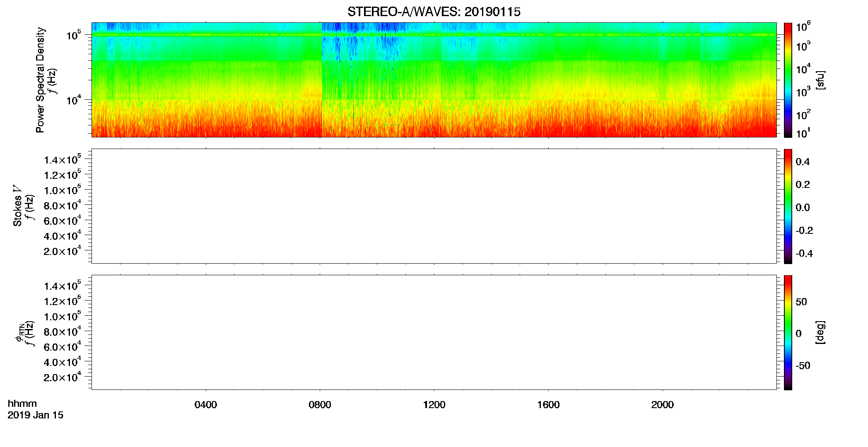Click the 1.4×10^5 tick of Stokes panel
868x447 pixels.
coord(62,159)
